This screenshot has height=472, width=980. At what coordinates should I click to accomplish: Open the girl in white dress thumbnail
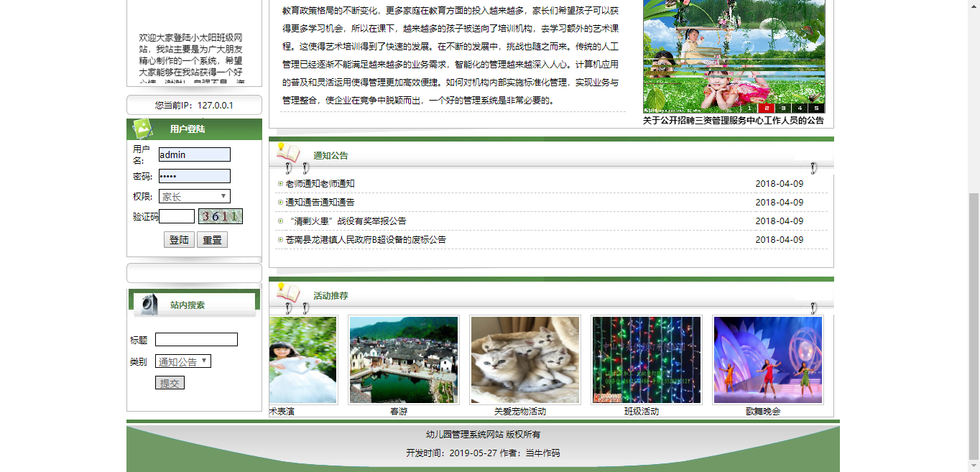point(302,360)
